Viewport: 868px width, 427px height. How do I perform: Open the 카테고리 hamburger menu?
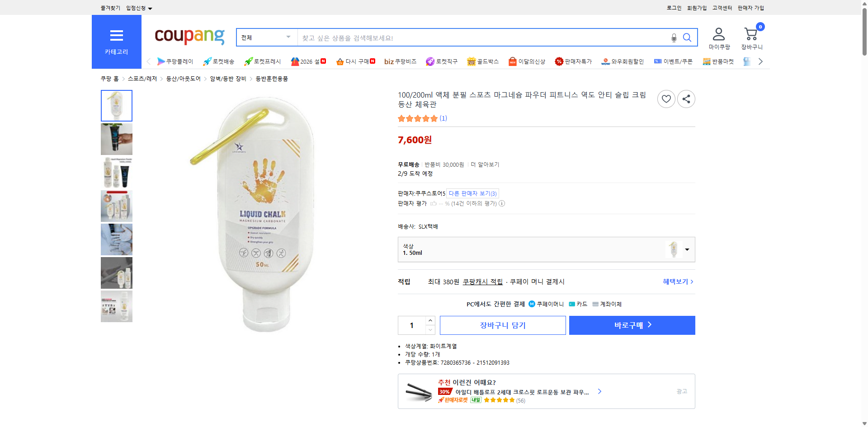tap(116, 36)
